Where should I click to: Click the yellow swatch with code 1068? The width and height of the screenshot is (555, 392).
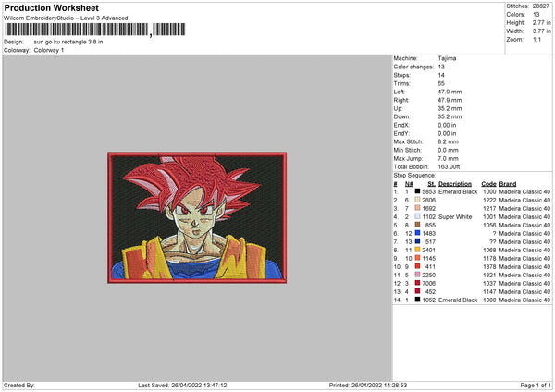coord(418,250)
